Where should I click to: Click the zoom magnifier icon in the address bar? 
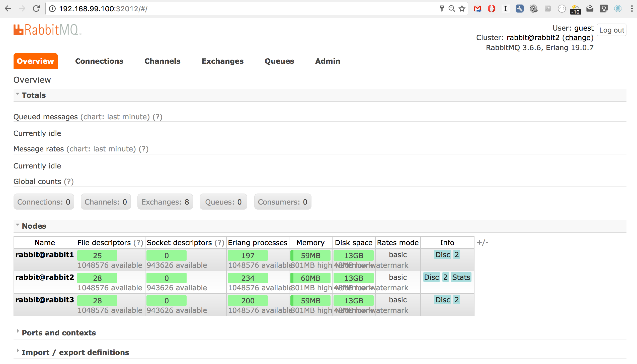[452, 9]
